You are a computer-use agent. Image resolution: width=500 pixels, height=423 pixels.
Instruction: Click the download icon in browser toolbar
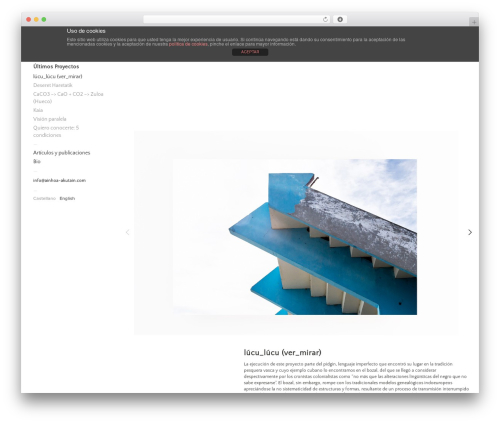pos(340,19)
